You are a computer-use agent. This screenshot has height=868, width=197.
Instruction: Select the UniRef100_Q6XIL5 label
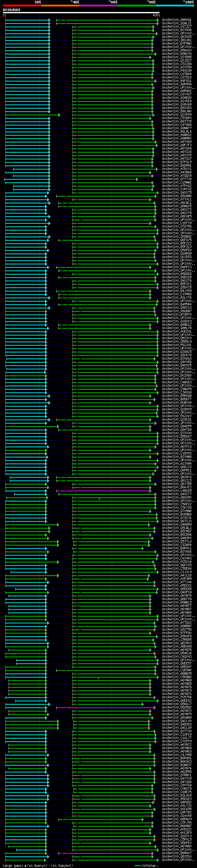tap(177, 481)
